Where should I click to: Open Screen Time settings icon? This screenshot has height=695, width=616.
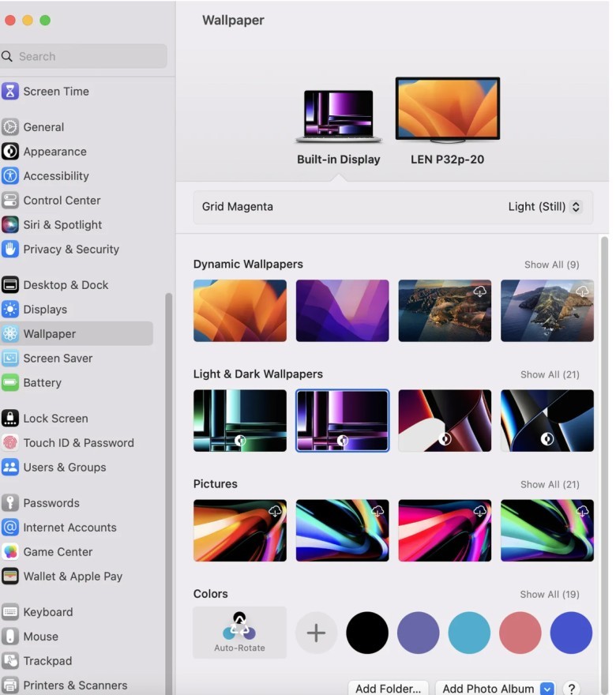coord(10,92)
